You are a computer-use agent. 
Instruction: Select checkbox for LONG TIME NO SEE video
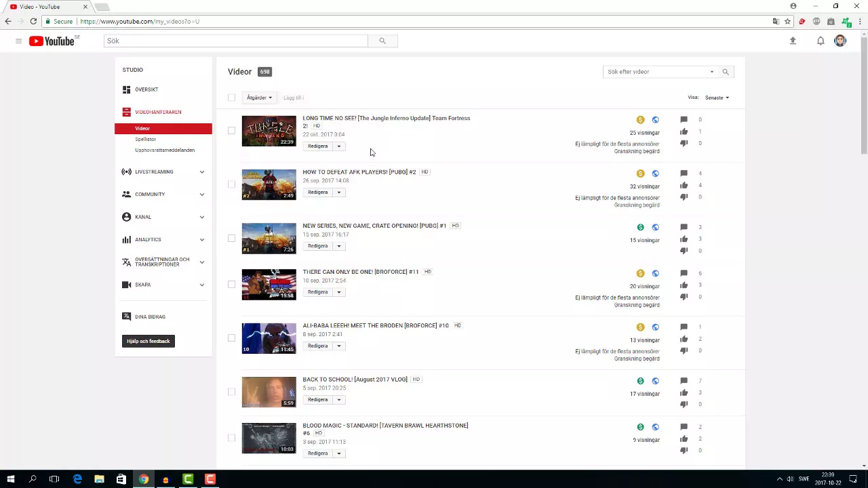pyautogui.click(x=231, y=131)
